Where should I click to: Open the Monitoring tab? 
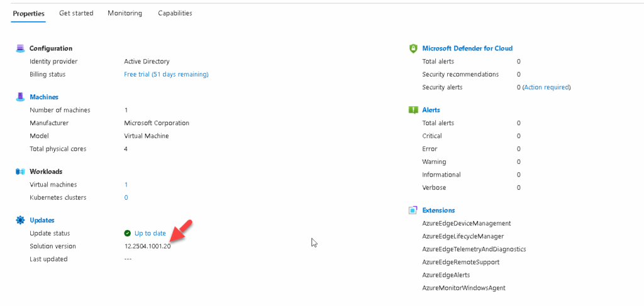[x=125, y=13]
